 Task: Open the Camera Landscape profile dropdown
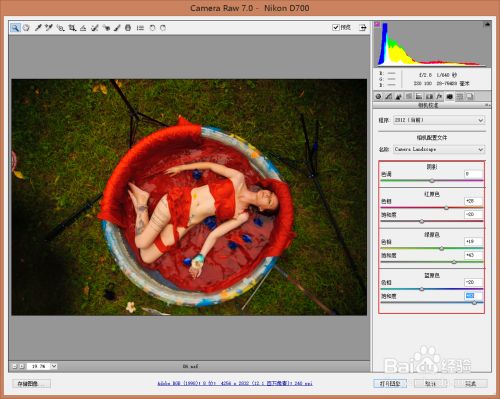click(x=439, y=149)
